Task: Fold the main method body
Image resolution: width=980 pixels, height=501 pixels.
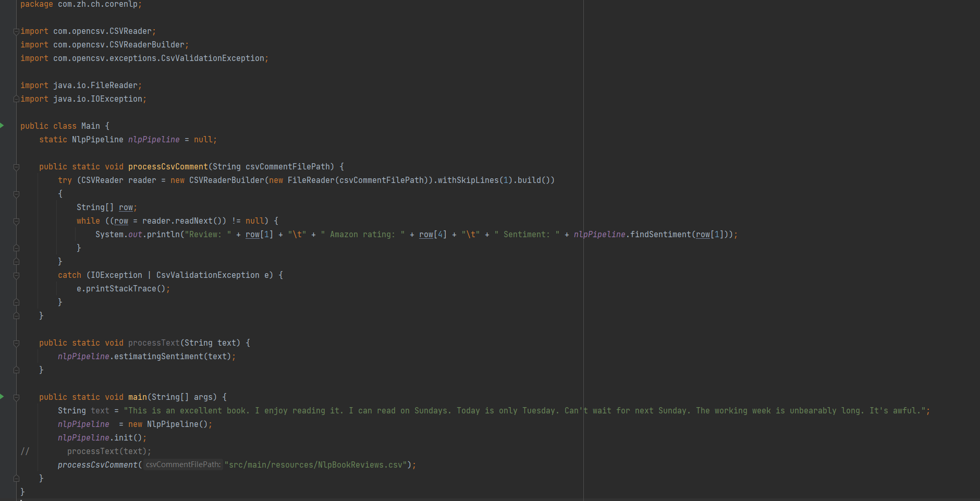Action: pyautogui.click(x=16, y=397)
